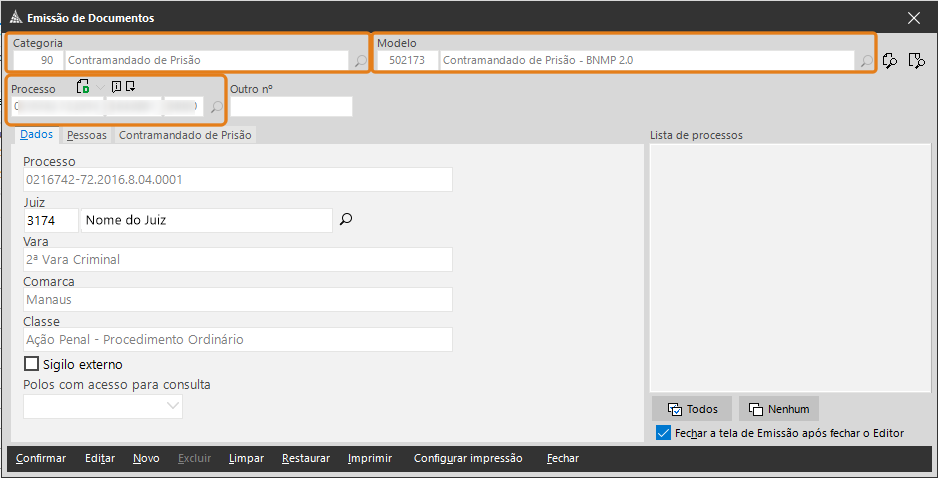Click the Classe field Ação Penal

tap(238, 339)
